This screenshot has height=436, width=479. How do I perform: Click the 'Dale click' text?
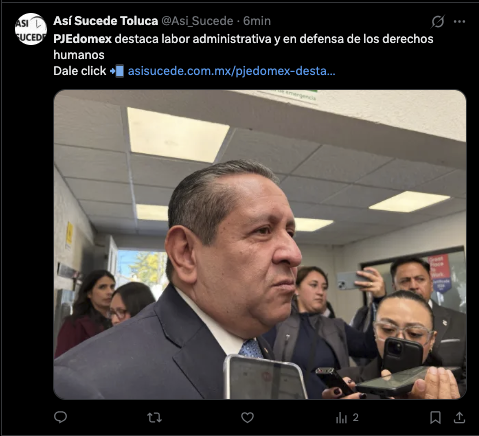(80, 71)
